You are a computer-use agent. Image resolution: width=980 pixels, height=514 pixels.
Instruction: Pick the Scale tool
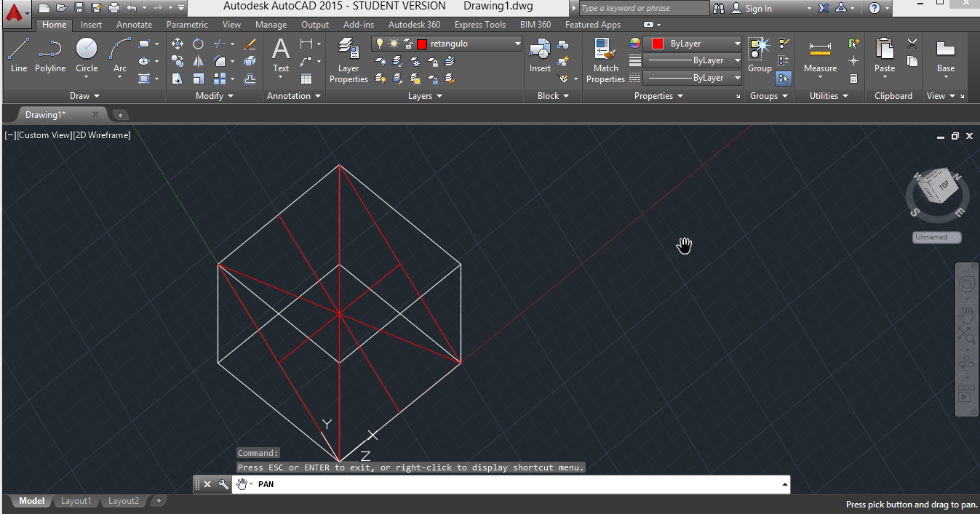(x=198, y=79)
